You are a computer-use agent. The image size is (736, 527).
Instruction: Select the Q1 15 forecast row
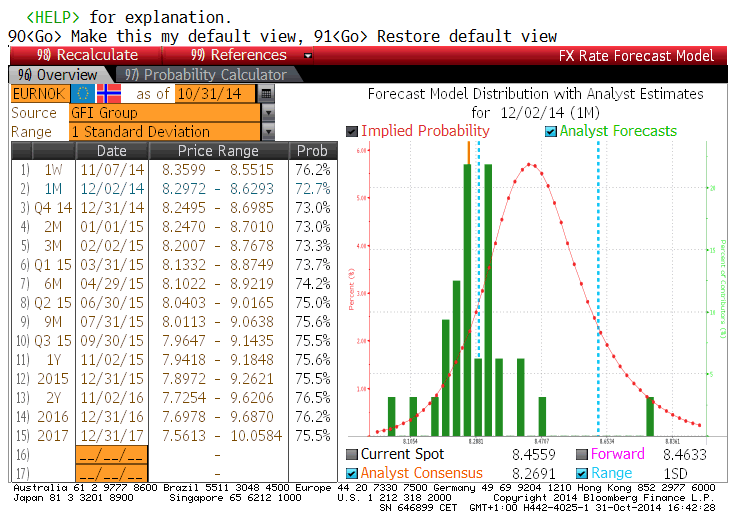(174, 265)
